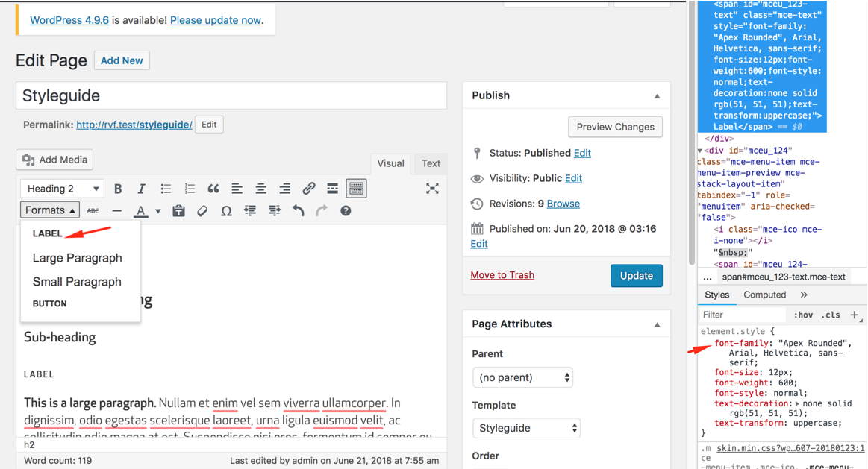Viewport: 868px width, 469px height.
Task: Align text right
Action: pos(284,189)
